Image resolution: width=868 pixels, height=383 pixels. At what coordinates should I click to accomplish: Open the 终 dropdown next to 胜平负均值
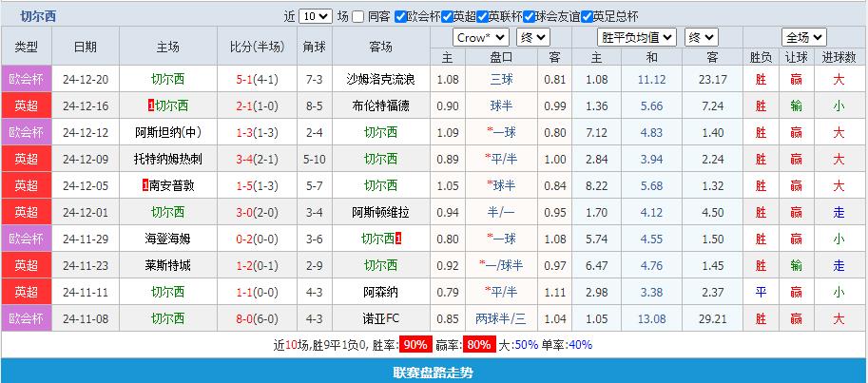pos(702,38)
